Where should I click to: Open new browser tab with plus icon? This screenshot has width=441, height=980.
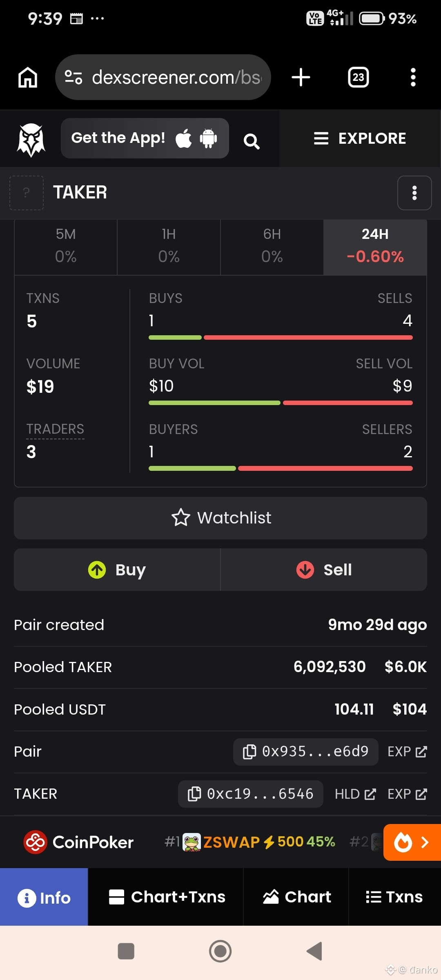[301, 77]
